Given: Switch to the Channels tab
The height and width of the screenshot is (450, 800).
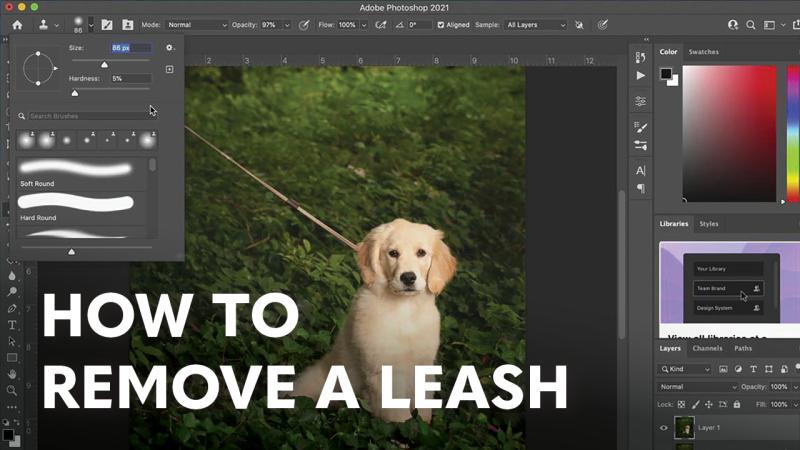Looking at the screenshot, I should point(707,348).
